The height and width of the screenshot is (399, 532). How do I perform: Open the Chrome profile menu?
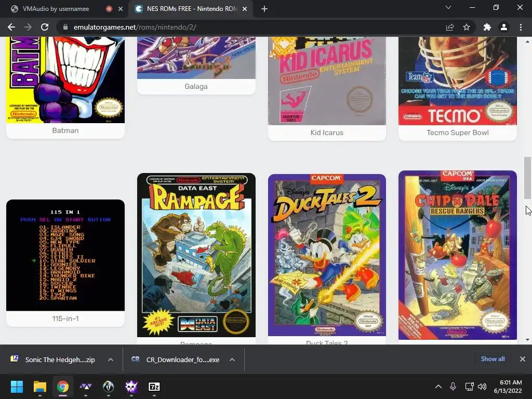point(504,27)
